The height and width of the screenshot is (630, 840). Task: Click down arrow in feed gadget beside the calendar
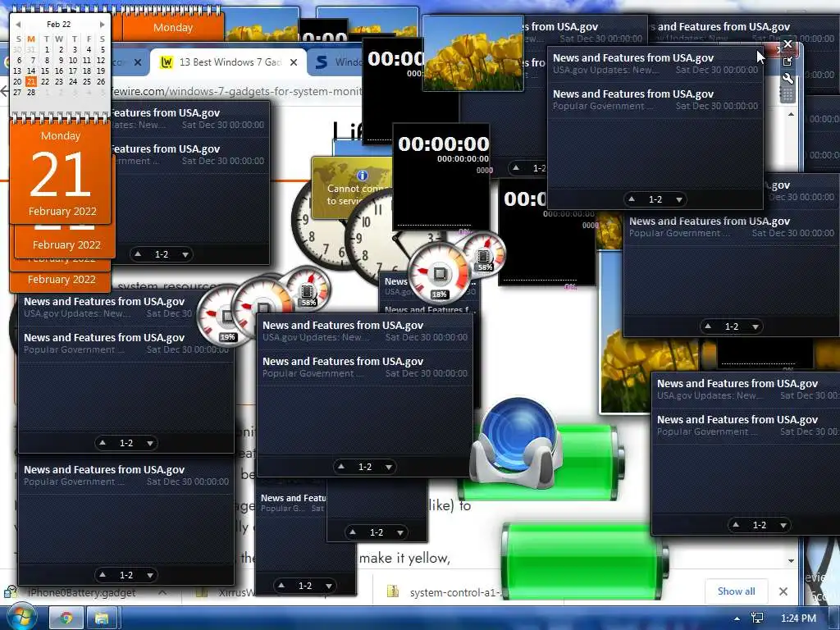click(185, 254)
